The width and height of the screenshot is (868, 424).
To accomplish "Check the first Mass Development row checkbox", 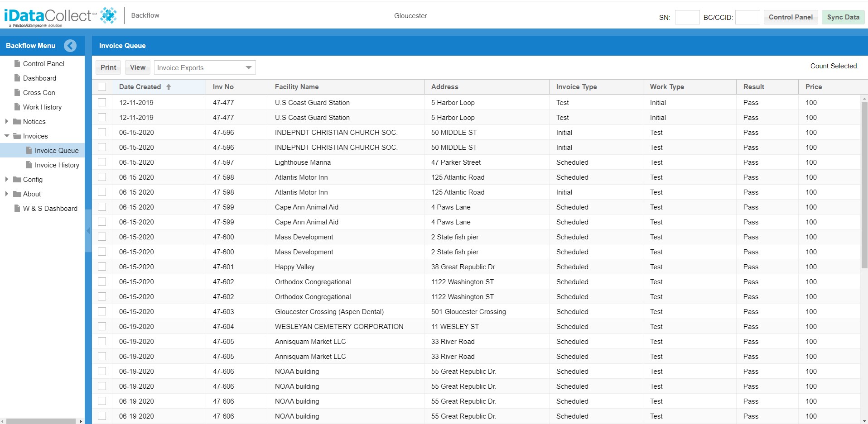I will point(102,237).
